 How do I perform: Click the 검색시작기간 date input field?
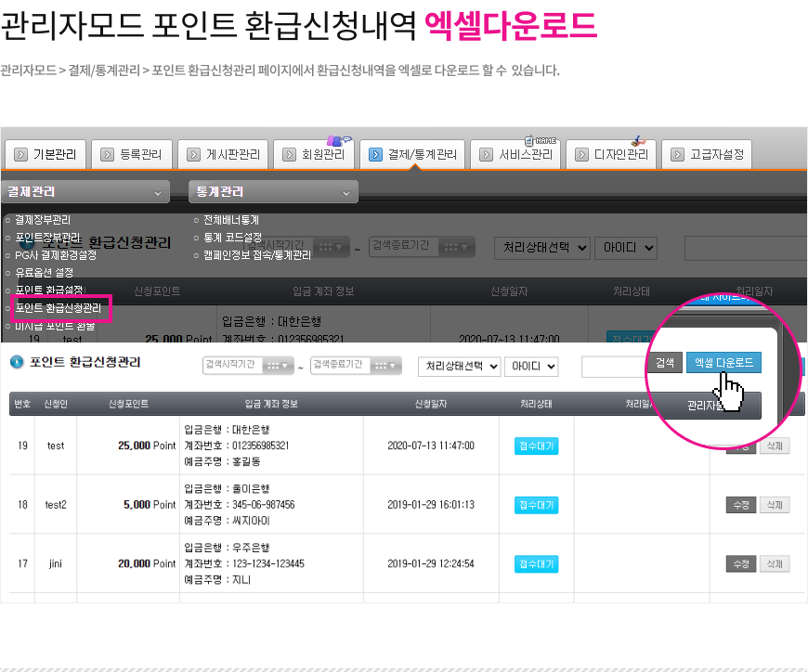click(230, 366)
